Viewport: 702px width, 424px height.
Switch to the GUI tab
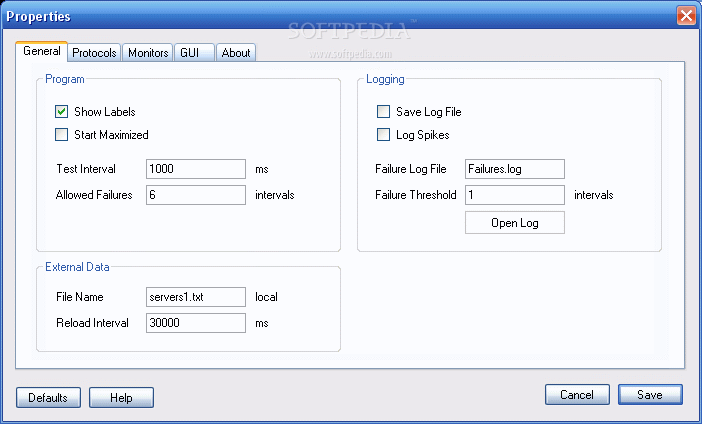194,53
